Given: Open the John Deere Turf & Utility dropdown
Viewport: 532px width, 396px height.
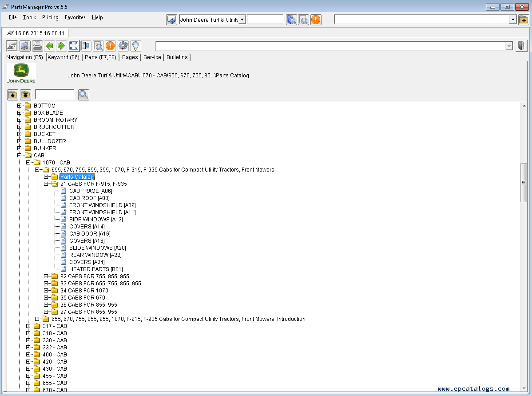Looking at the screenshot, I should [242, 20].
